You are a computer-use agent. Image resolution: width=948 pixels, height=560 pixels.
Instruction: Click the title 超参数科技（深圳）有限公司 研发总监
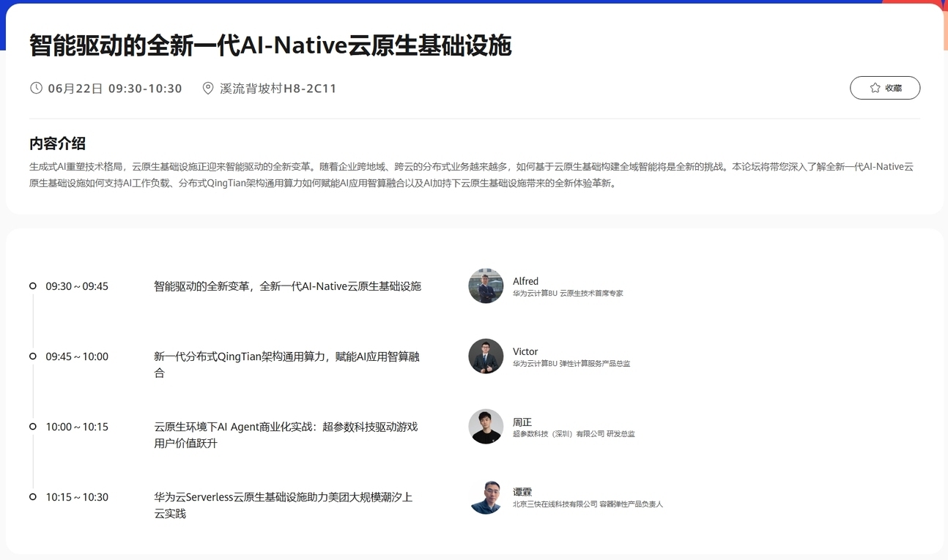click(574, 434)
